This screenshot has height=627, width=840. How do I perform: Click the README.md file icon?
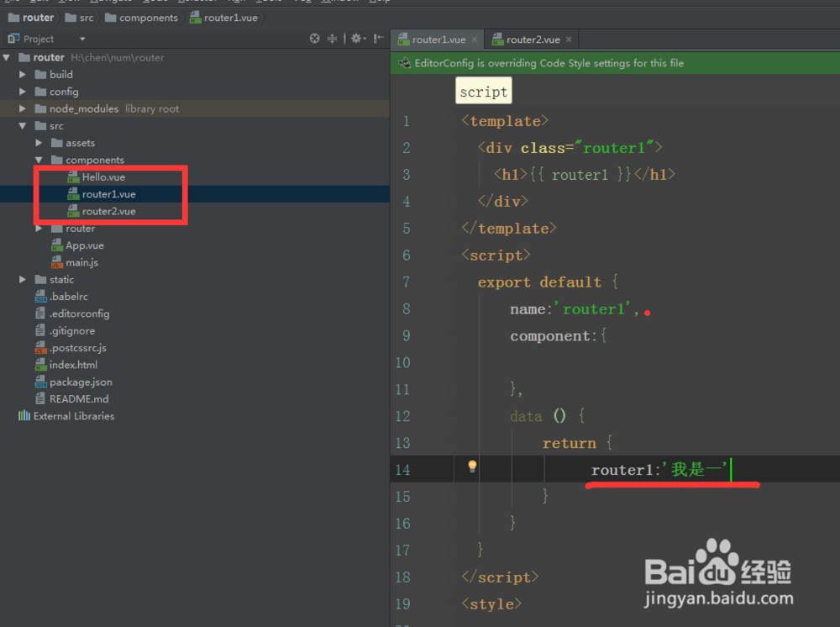pos(40,399)
